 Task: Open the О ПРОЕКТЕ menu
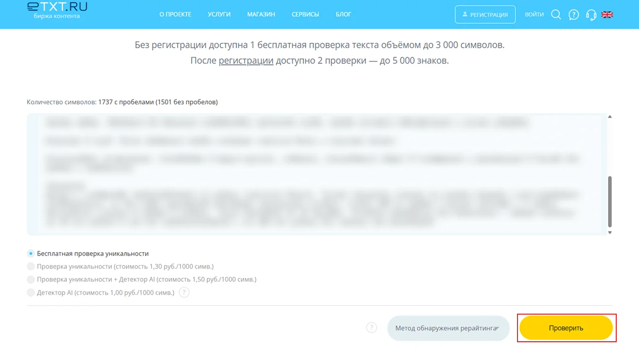(175, 15)
